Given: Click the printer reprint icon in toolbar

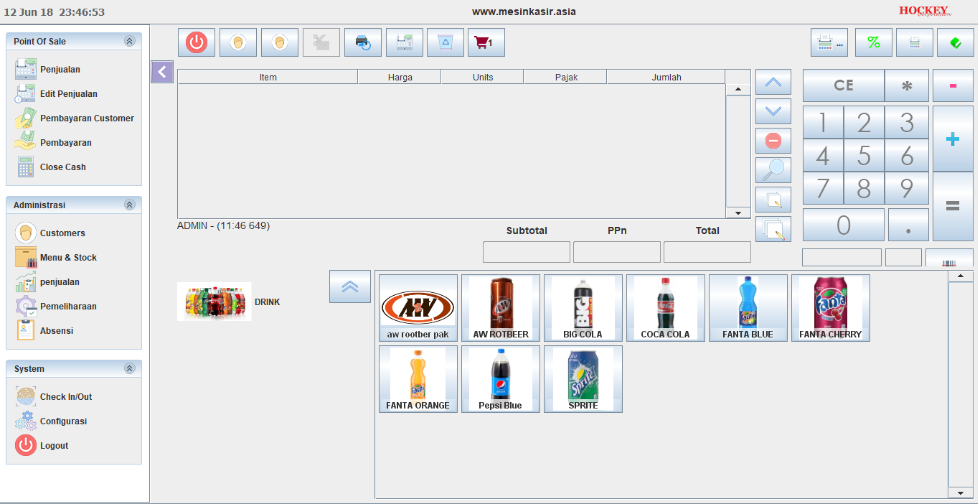Looking at the screenshot, I should (x=363, y=42).
